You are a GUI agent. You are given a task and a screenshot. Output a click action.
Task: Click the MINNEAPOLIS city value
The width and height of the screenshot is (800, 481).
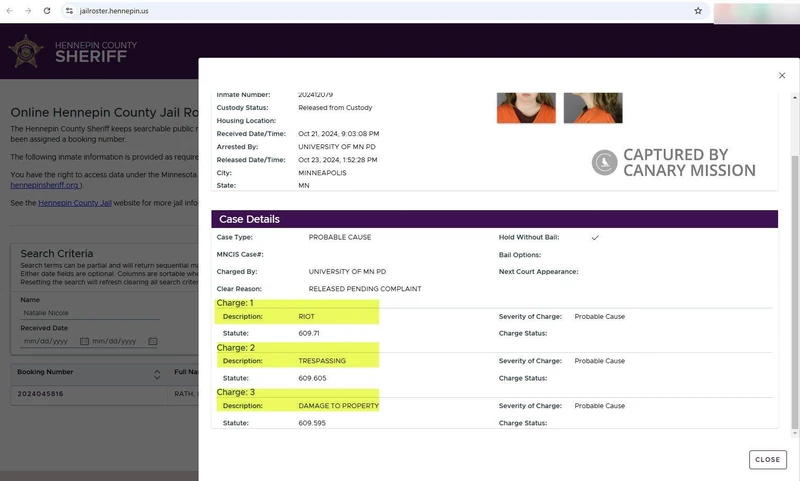[322, 173]
